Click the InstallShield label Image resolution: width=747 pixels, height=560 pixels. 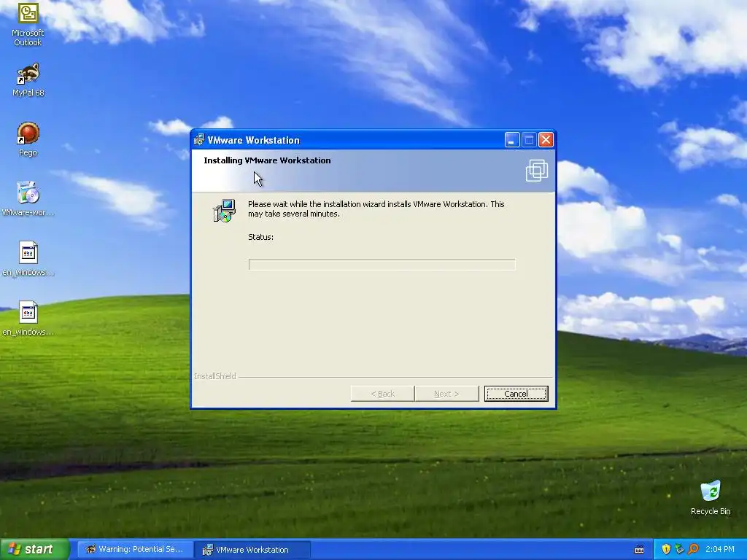point(215,376)
